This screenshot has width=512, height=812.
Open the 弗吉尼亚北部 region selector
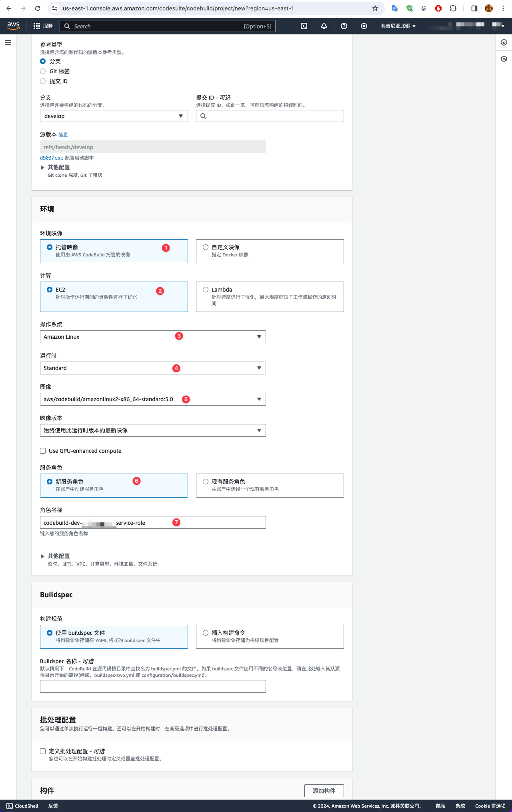tap(398, 26)
